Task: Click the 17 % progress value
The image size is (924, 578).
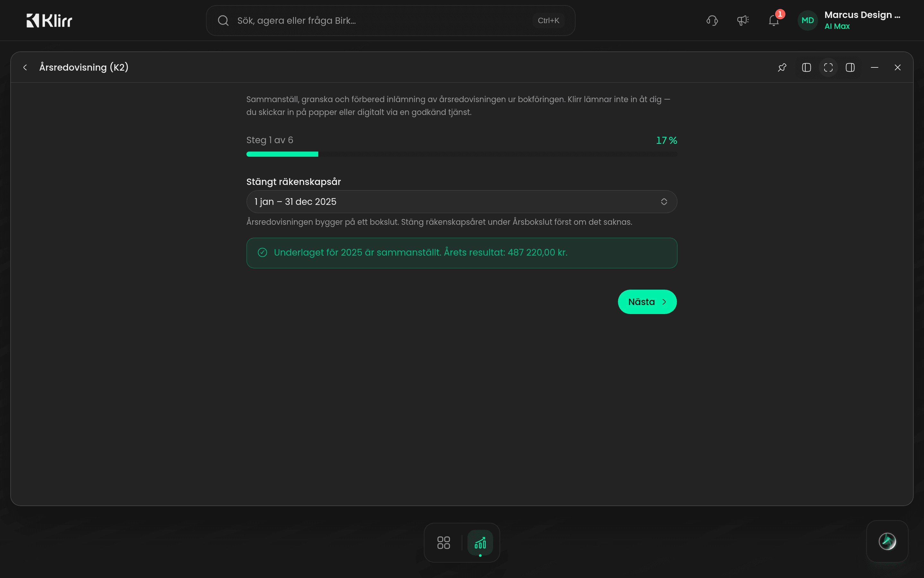Action: pyautogui.click(x=666, y=140)
